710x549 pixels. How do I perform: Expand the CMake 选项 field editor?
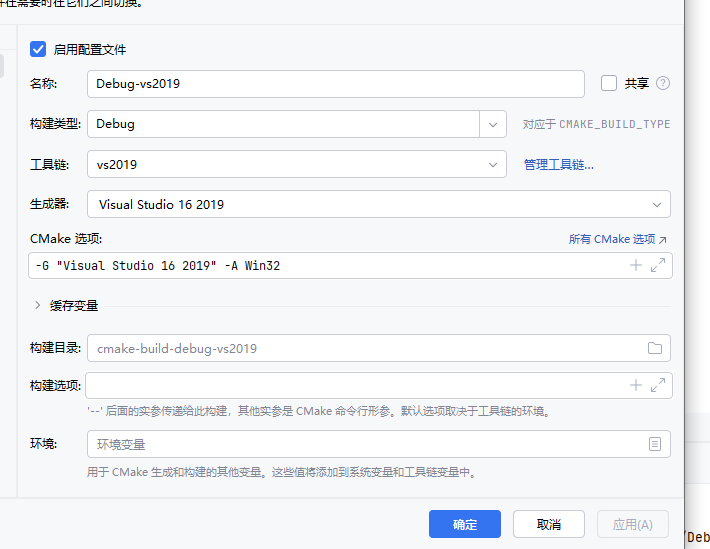(657, 265)
